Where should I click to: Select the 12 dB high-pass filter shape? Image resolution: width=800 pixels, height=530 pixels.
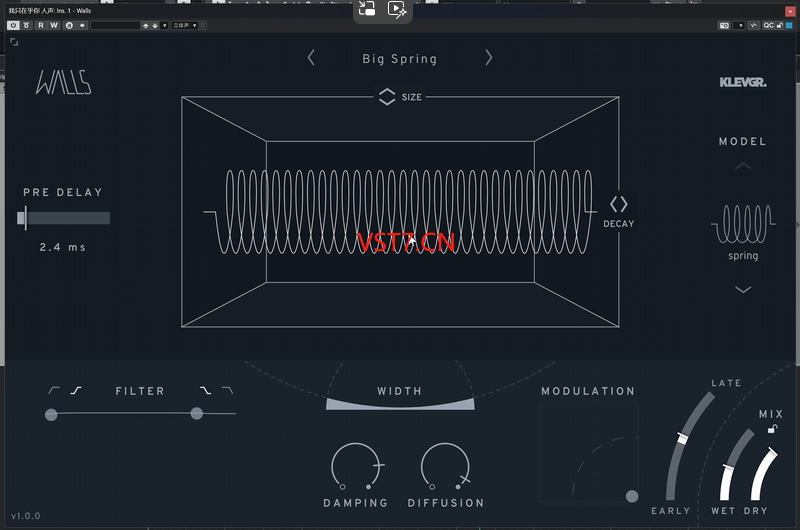pos(54,390)
